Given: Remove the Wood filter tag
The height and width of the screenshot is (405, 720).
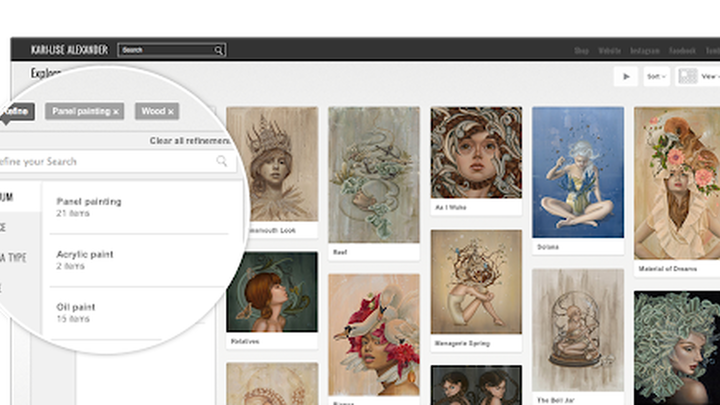Looking at the screenshot, I should click(171, 111).
